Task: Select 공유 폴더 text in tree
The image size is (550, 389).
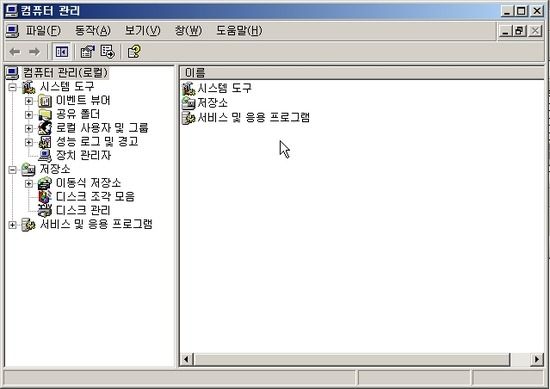Action: [x=78, y=114]
